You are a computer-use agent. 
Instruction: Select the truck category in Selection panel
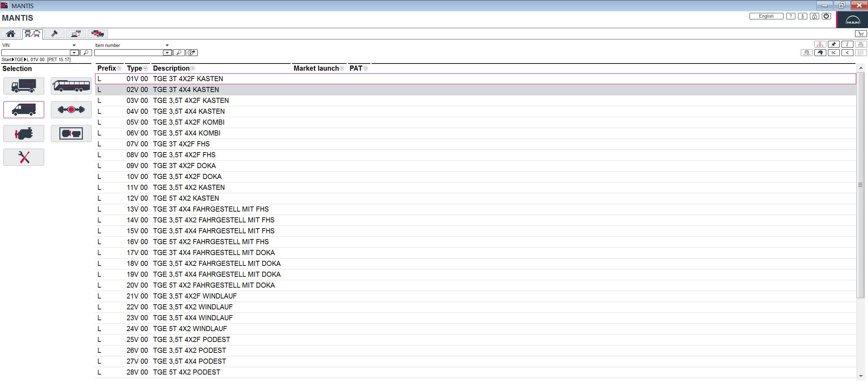pos(24,86)
